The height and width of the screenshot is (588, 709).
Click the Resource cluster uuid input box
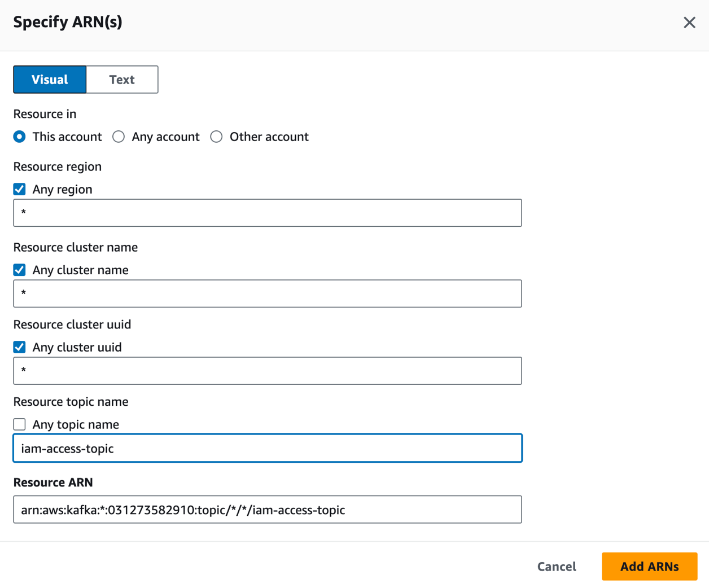click(x=268, y=371)
